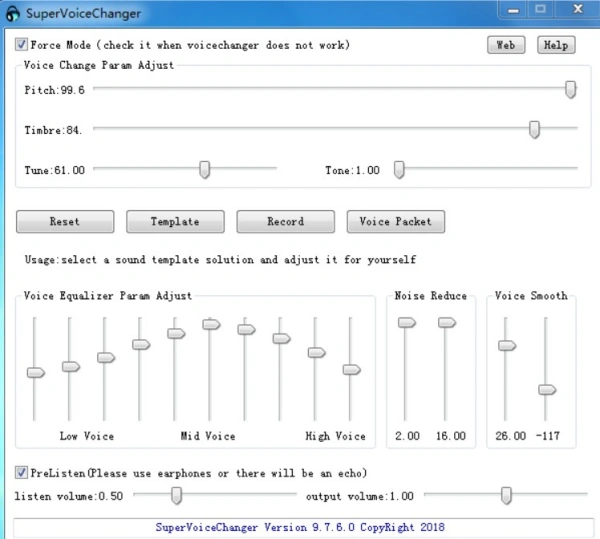
Task: Close the SuperVoiceChanger window
Action: click(578, 9)
